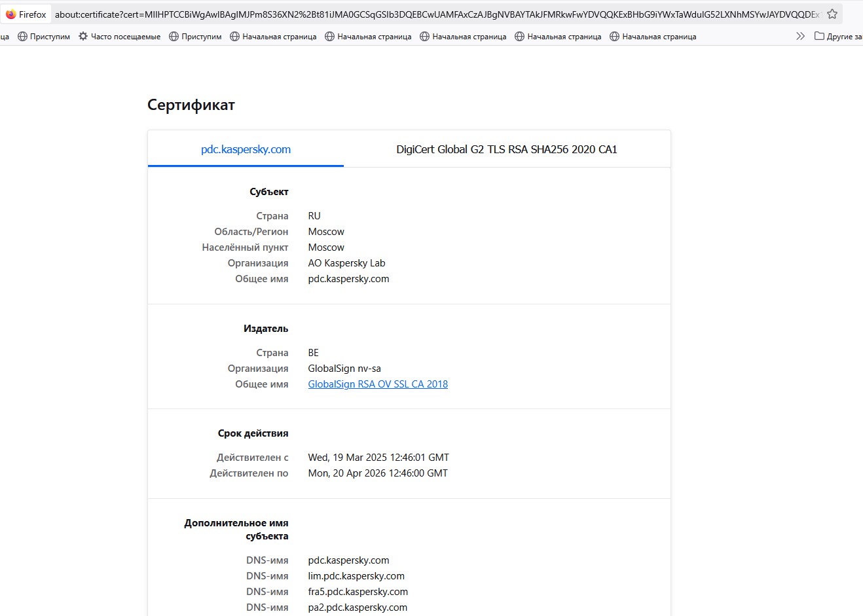Open the fourth "Начальная страница" bookmark
Viewport: 863px width, 616px height.
pyautogui.click(x=558, y=37)
